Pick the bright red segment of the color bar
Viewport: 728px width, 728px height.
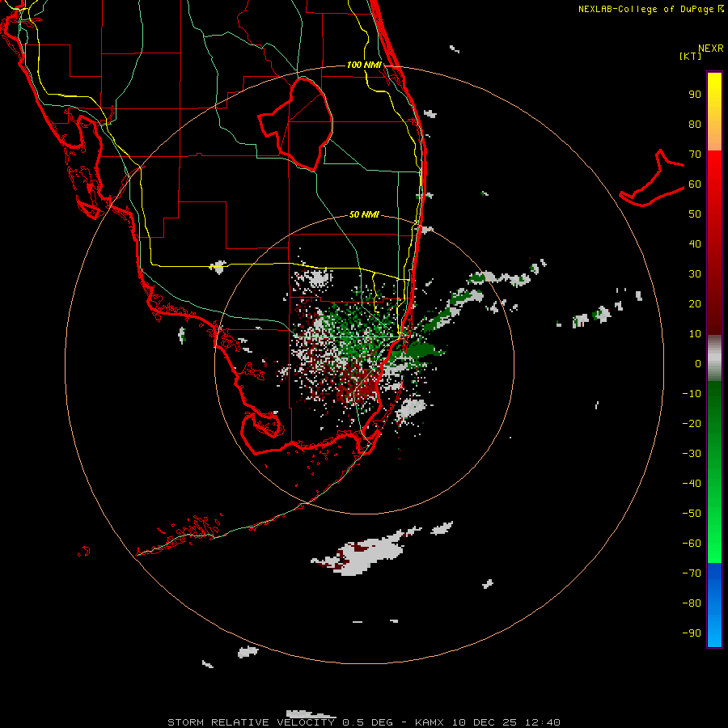tap(714, 170)
